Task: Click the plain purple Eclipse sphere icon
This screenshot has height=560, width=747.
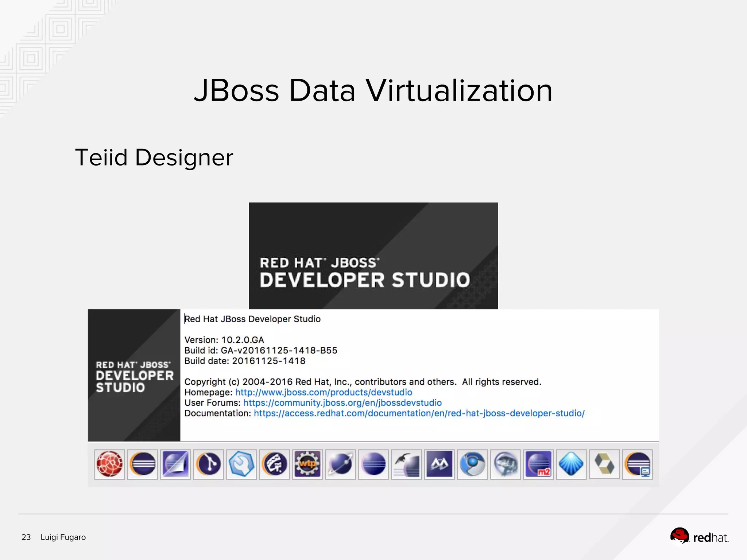Action: 373,464
